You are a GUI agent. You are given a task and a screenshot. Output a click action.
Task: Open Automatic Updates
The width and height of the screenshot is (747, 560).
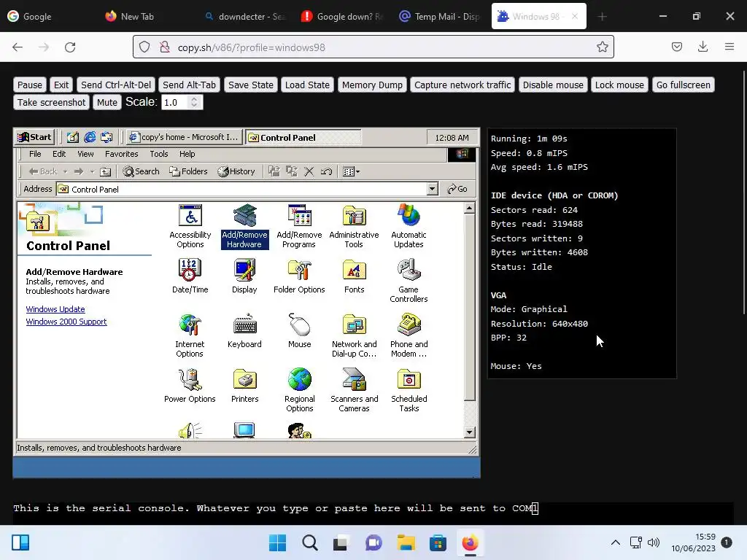tap(409, 227)
